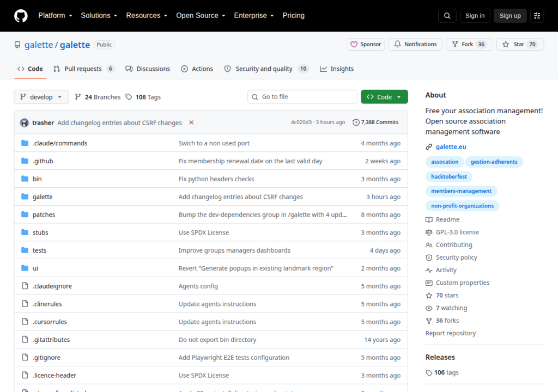Click the red X failed status icon

click(x=191, y=122)
